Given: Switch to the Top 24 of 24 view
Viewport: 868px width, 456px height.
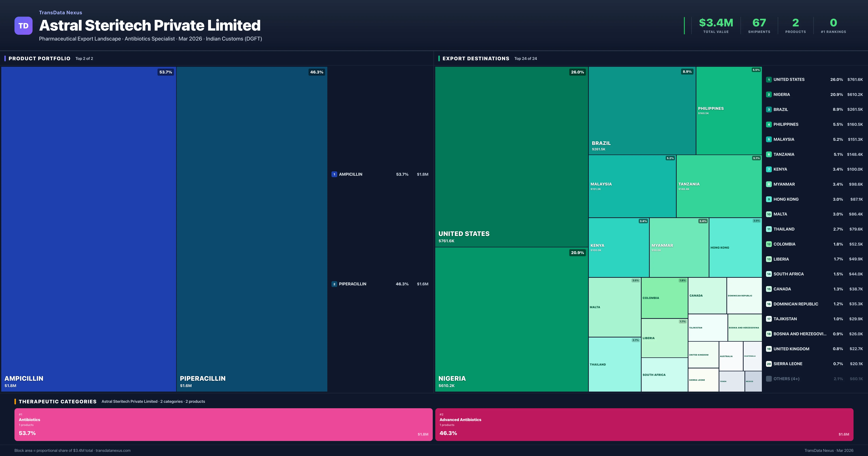Looking at the screenshot, I should point(526,58).
